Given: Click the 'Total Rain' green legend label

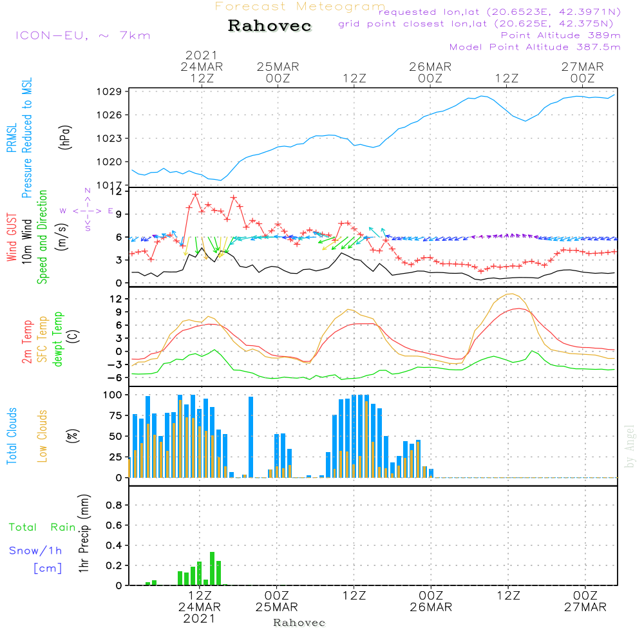Looking at the screenshot, I should pyautogui.click(x=43, y=527).
